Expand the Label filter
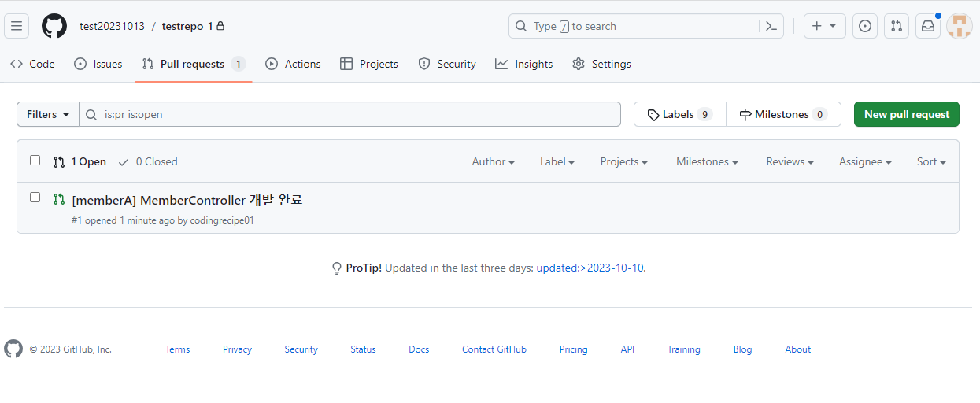 557,161
